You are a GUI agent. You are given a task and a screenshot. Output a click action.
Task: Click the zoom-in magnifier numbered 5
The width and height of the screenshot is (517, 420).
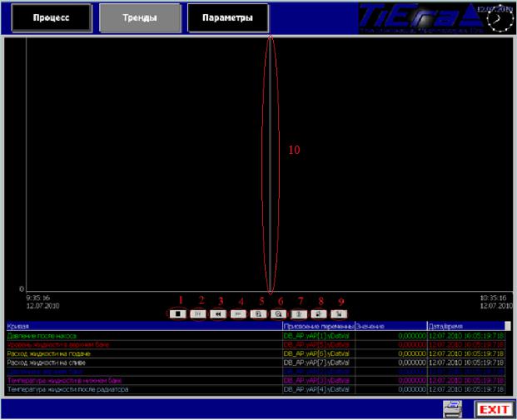258,314
